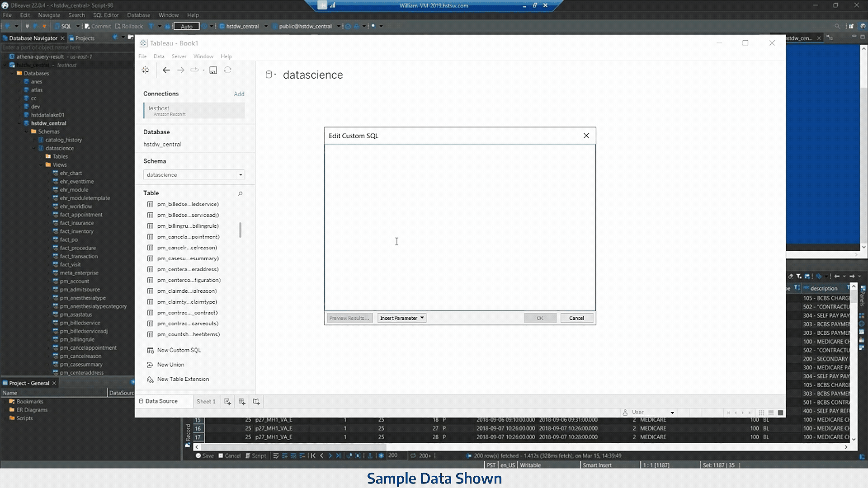Click New Custom SQL label
This screenshot has height=488, width=868.
(179, 350)
